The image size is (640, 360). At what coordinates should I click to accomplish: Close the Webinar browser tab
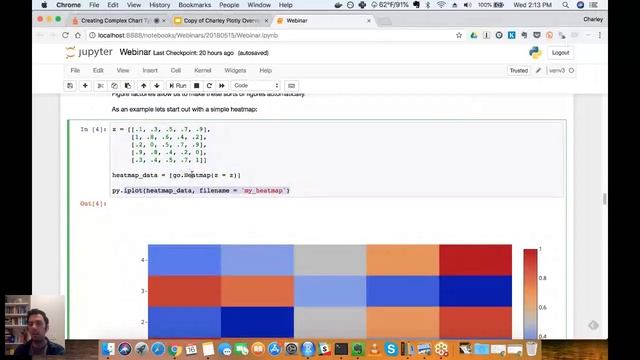(369, 20)
